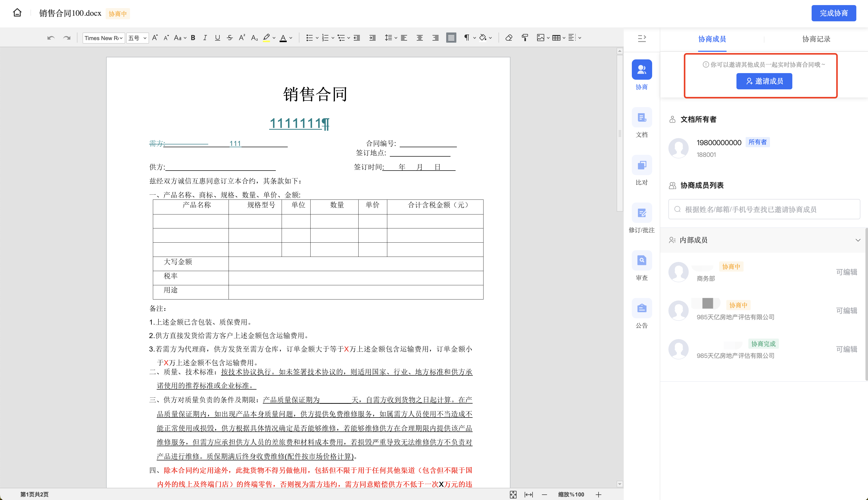
Task: Click the 缩放%100 zoom label
Action: click(x=571, y=494)
